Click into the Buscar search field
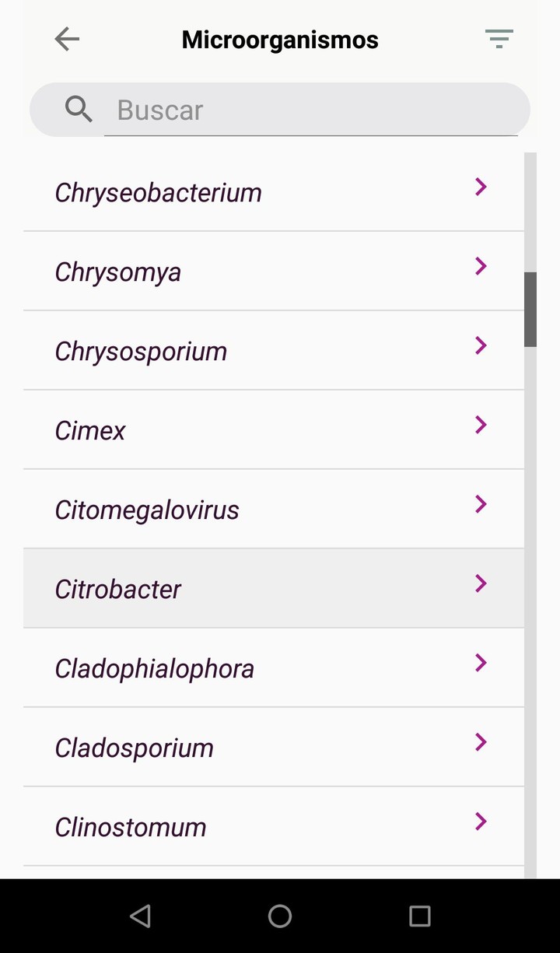 (311, 110)
